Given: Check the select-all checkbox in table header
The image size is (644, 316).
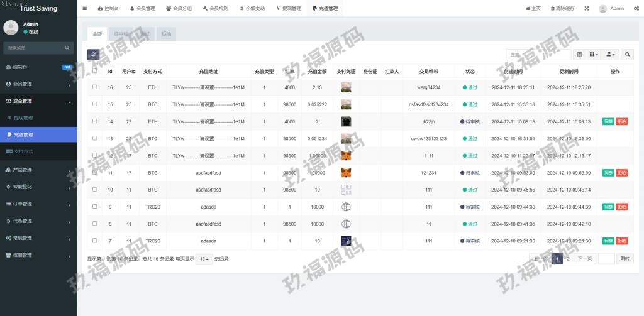Looking at the screenshot, I should coord(95,70).
